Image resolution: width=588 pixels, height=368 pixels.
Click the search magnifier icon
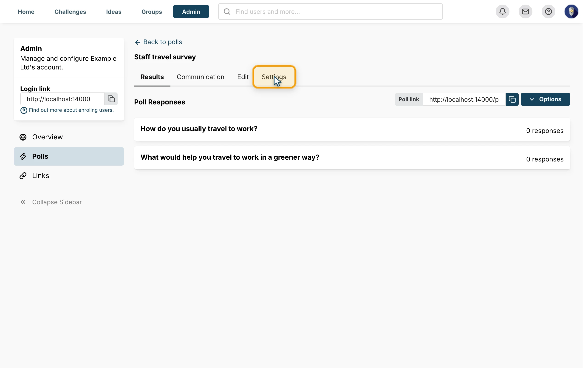227,11
